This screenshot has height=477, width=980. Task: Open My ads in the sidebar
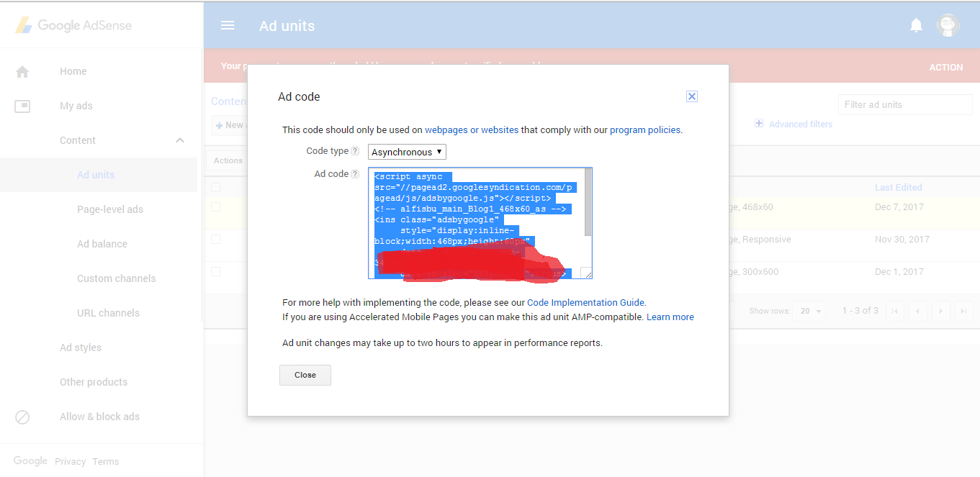point(76,106)
